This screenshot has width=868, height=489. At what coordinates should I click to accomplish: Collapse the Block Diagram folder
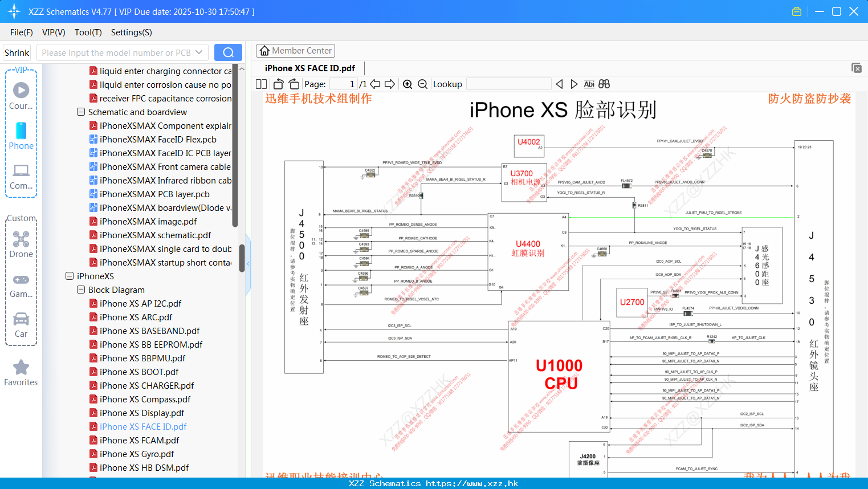(81, 290)
